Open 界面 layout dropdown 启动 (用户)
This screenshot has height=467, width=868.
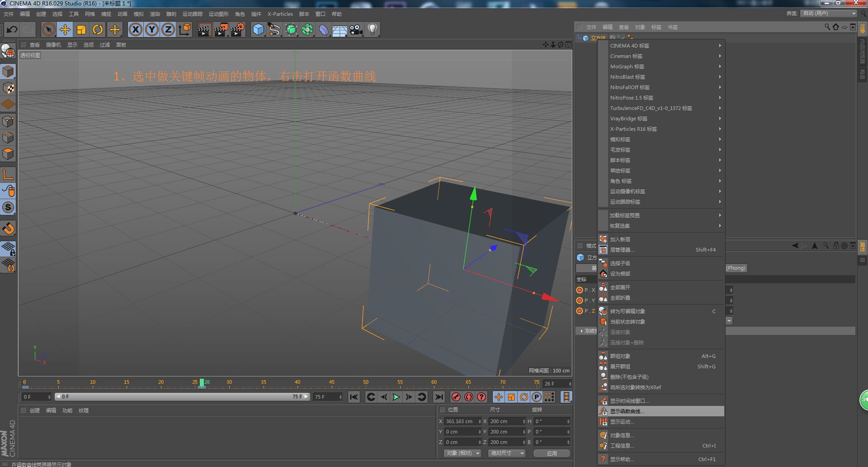pyautogui.click(x=829, y=14)
